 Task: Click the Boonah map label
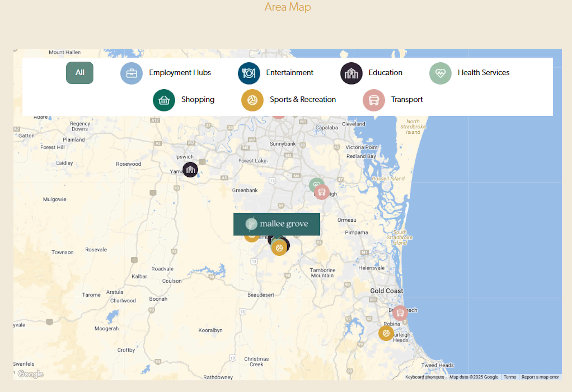click(158, 299)
